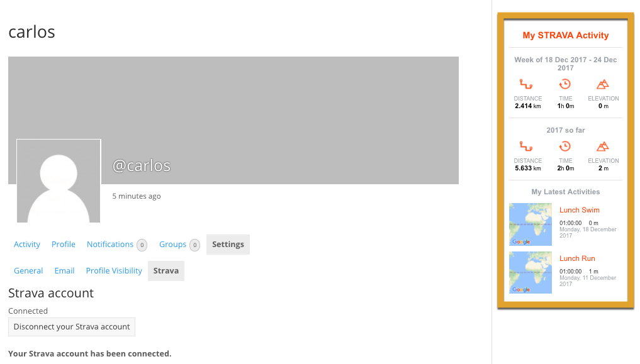Screen dimensions: 640x364
Task: Click the weekly time clock icon
Action: [565, 84]
